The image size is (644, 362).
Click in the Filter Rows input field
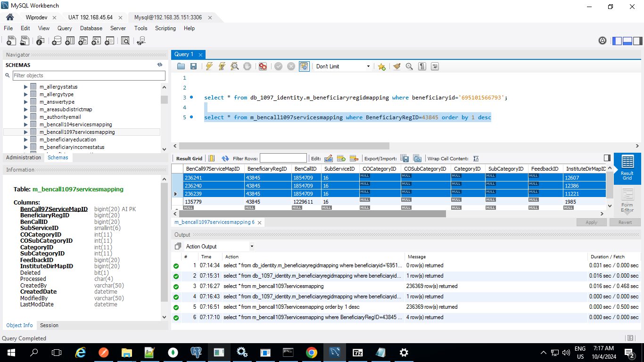[283, 158]
